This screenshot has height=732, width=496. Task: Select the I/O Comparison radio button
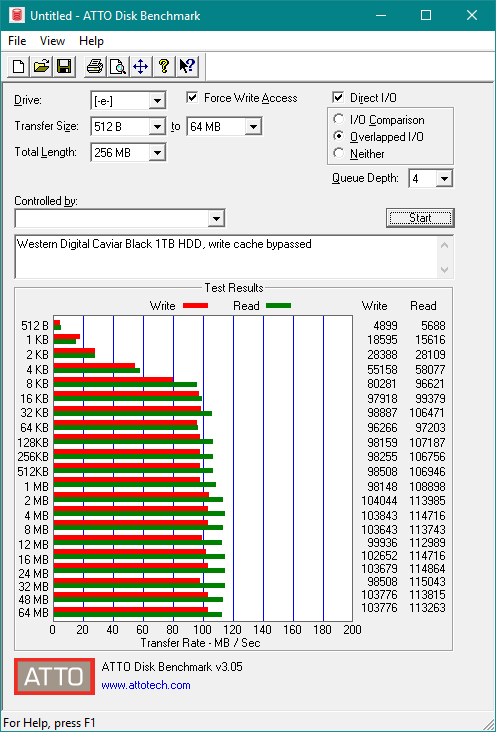coord(339,120)
